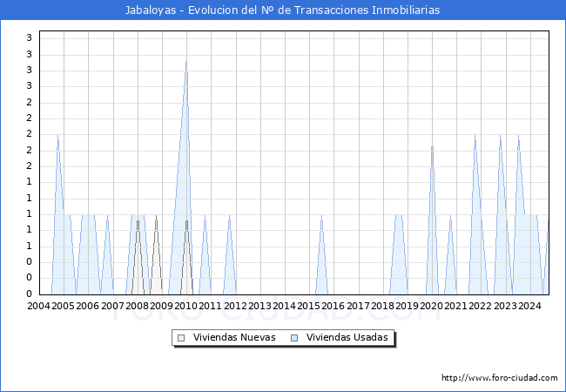Viewport: 566px width, 392px height.
Task: Click the 2004 x-axis label
Action: [x=38, y=306]
